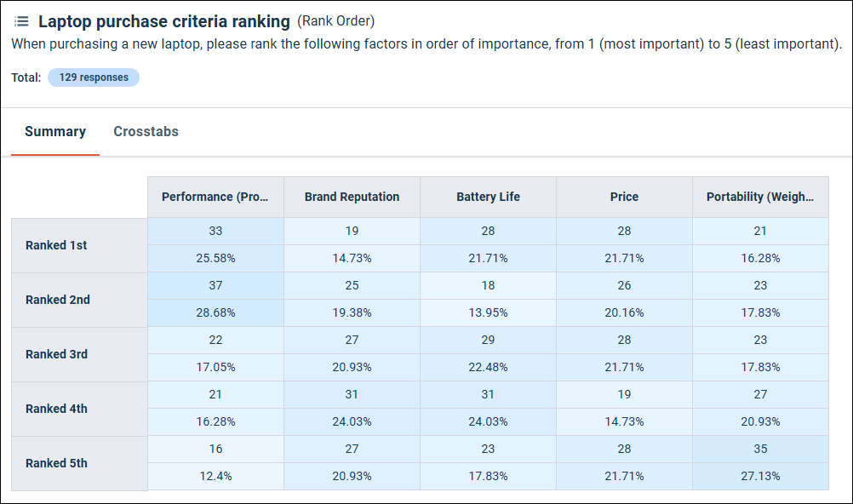
Task: Click the 25.58% Performance cell
Action: (x=215, y=258)
